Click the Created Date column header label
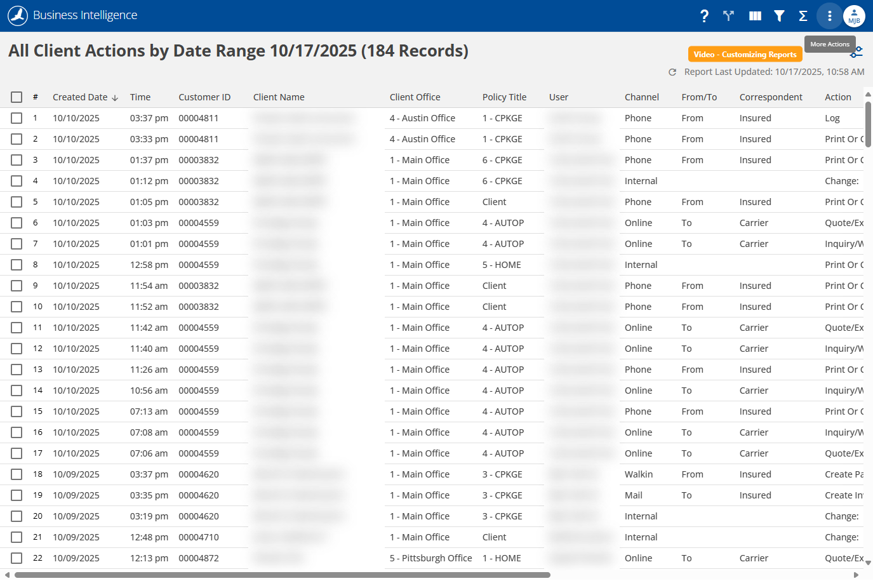This screenshot has width=873, height=588. click(80, 97)
